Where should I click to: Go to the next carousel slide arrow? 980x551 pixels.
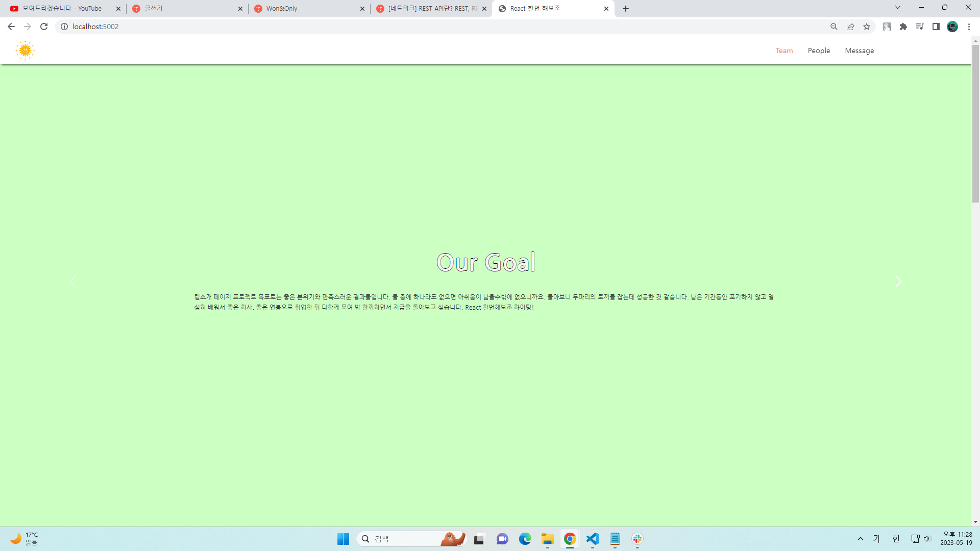click(x=898, y=282)
